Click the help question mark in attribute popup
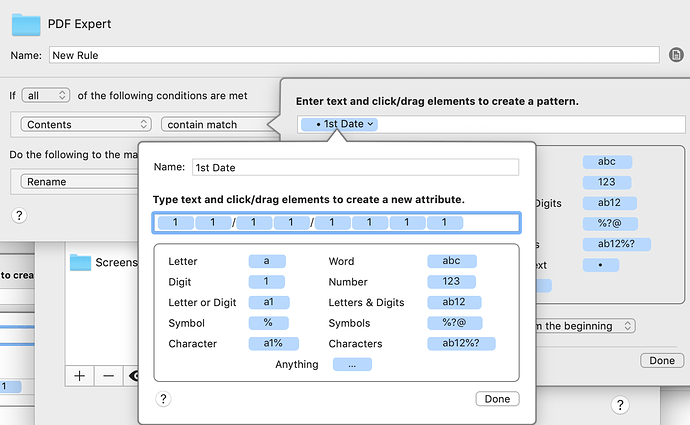This screenshot has width=690, height=425. [x=163, y=399]
